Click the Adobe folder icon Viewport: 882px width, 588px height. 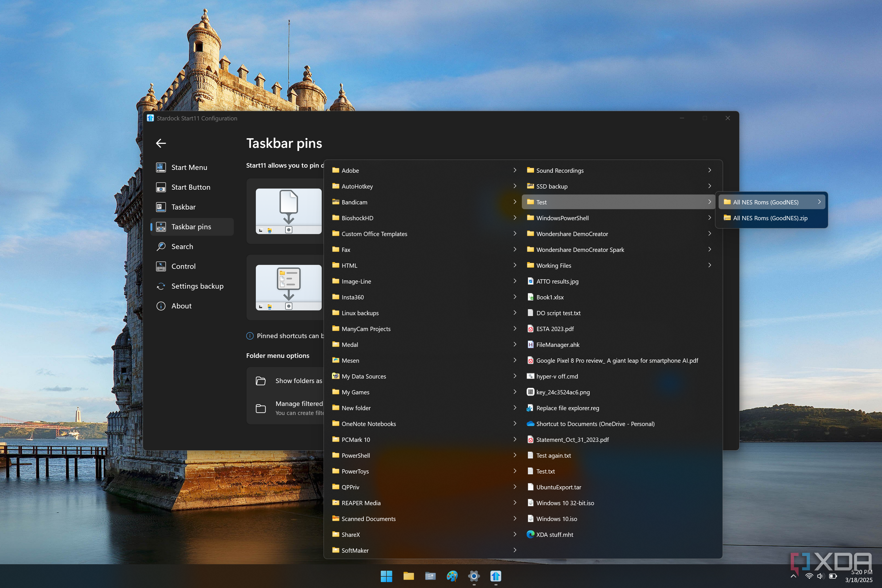tap(336, 170)
